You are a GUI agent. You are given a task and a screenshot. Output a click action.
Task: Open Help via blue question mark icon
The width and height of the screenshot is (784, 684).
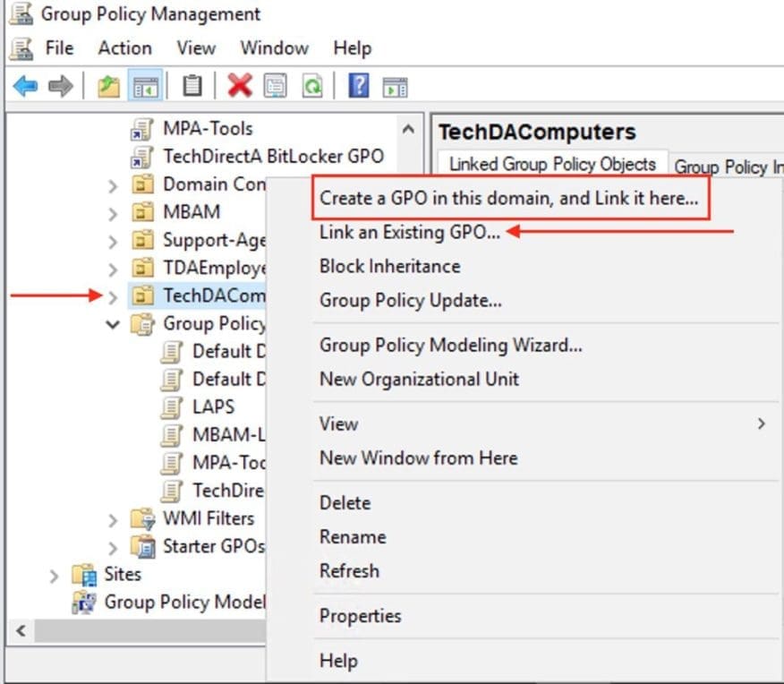pyautogui.click(x=359, y=86)
